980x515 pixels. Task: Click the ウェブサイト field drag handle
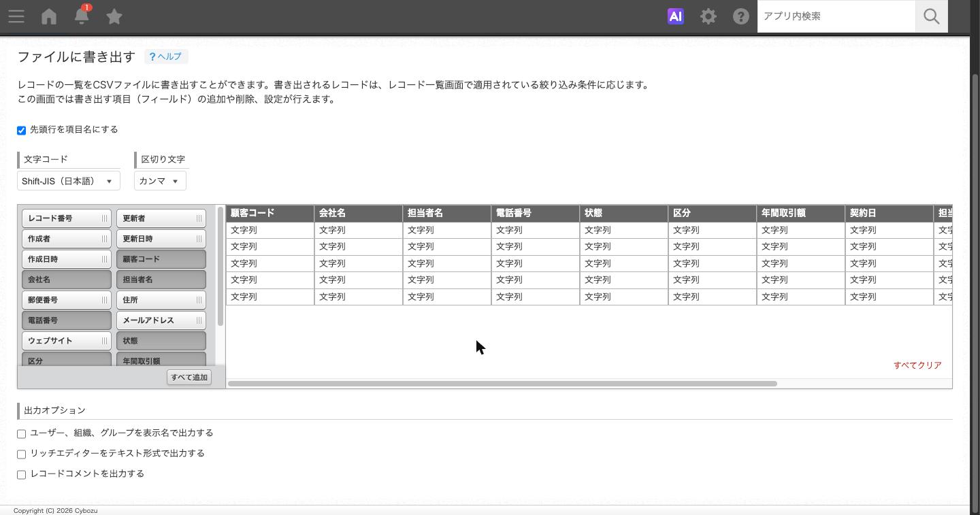point(104,341)
